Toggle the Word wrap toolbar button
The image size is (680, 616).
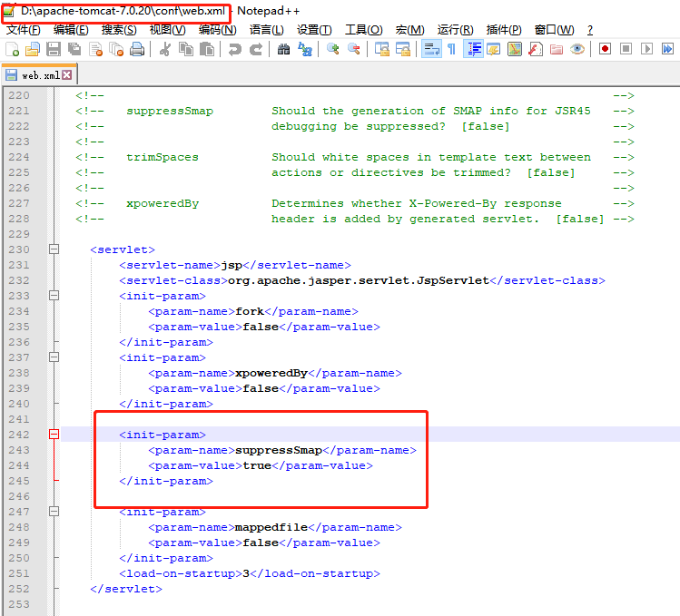(431, 49)
